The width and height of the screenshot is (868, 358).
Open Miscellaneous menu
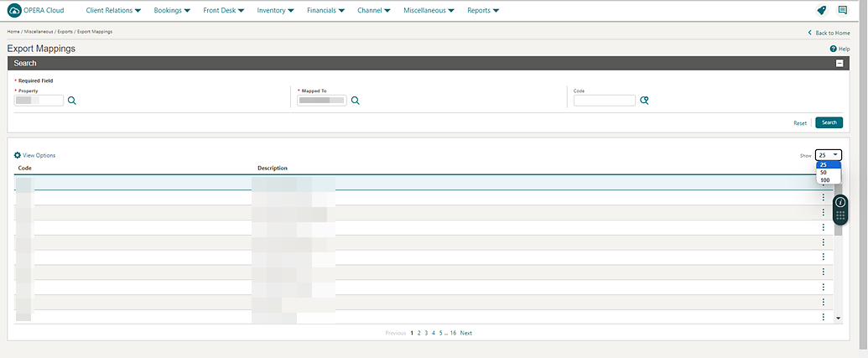point(429,11)
